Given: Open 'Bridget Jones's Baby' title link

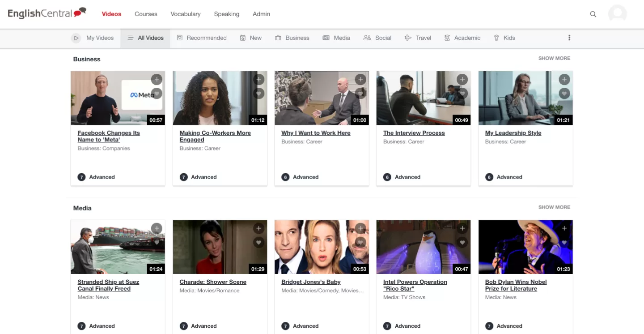Looking at the screenshot, I should click(311, 282).
